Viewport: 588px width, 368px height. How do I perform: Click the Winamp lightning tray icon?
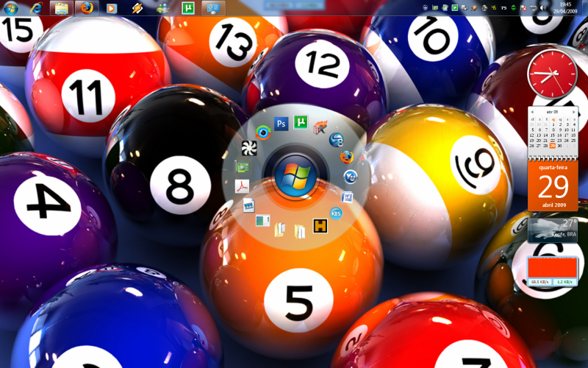(474, 7)
